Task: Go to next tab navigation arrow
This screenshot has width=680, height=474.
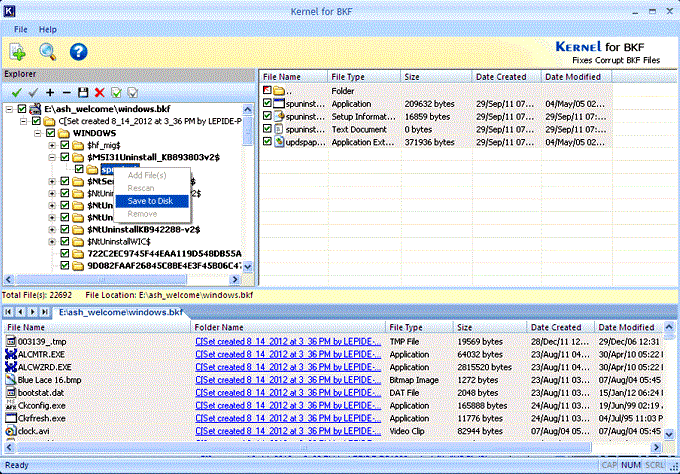Action: (x=33, y=311)
